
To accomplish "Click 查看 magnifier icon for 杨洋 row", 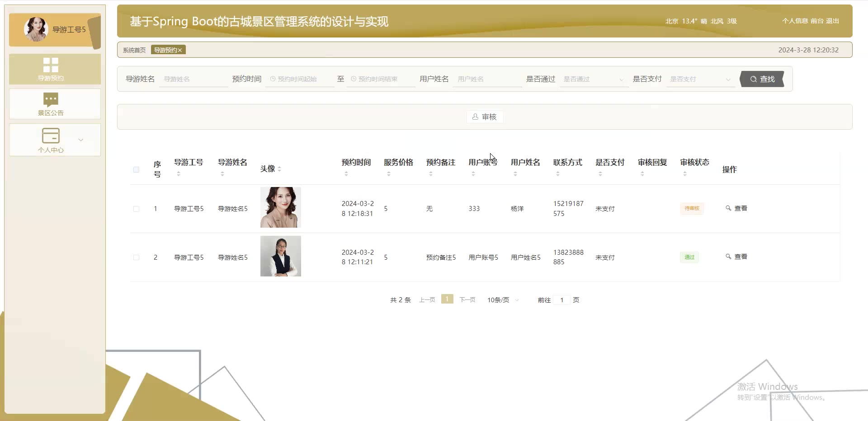I will pyautogui.click(x=728, y=208).
